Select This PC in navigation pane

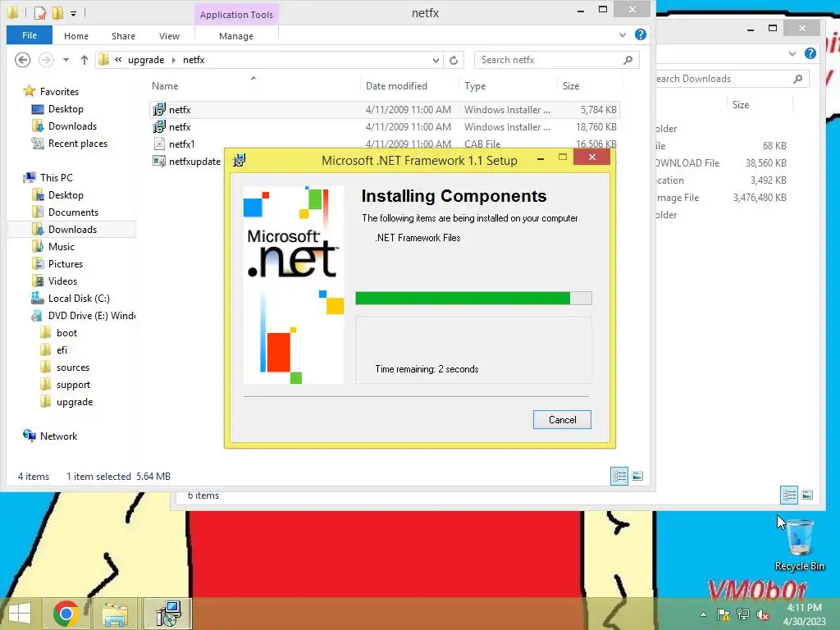[57, 177]
